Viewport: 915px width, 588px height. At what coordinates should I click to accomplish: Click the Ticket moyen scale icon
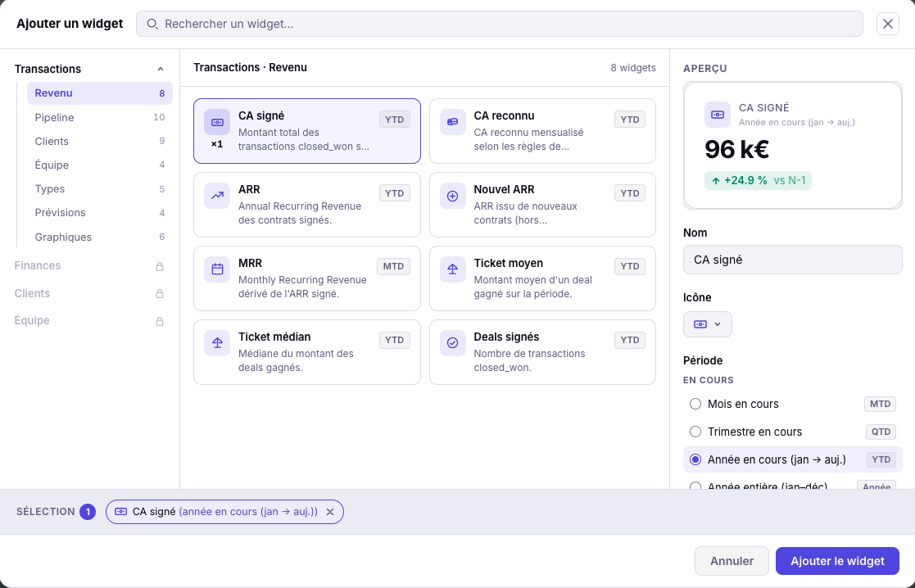point(452,269)
